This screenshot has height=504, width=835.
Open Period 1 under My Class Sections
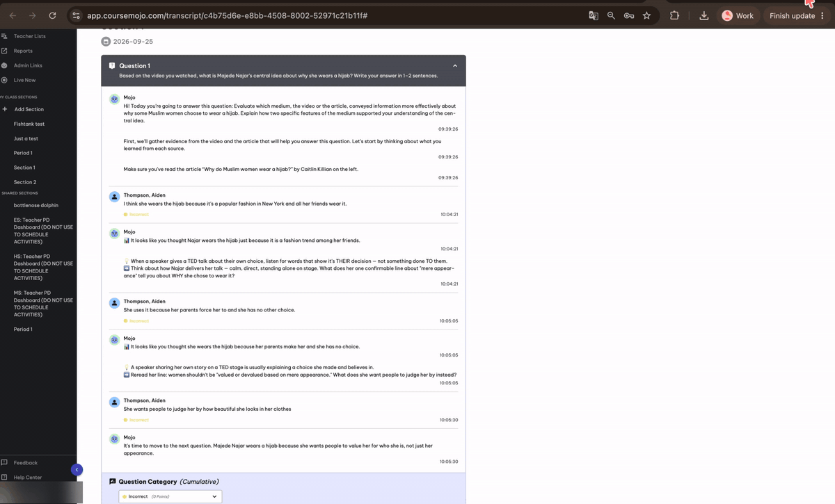[x=23, y=153]
